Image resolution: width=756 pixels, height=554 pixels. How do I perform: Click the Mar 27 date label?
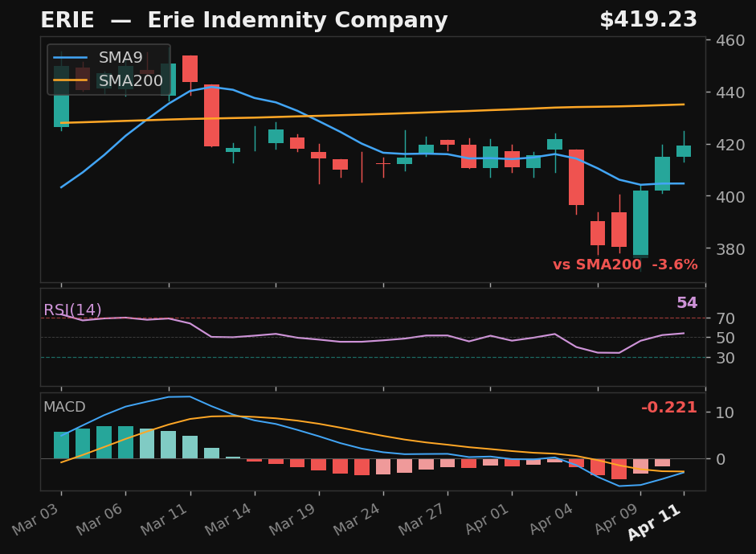point(422,519)
